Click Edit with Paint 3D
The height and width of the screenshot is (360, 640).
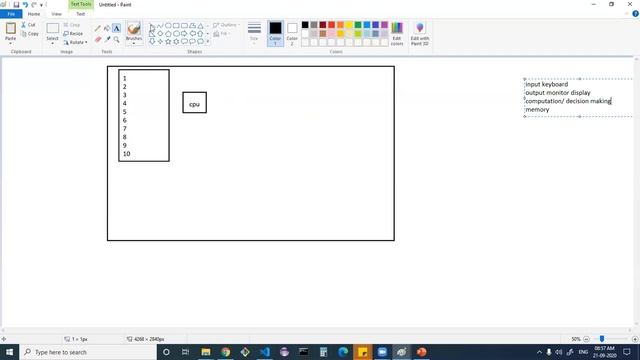(420, 33)
